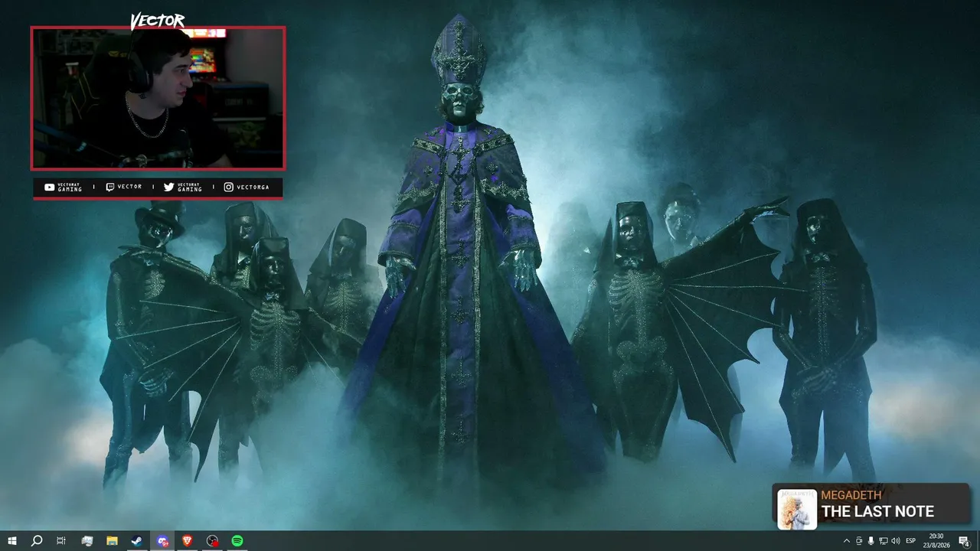The image size is (980, 551).
Task: Click the Twitter VECTORAT GAMING label
Action: [183, 187]
